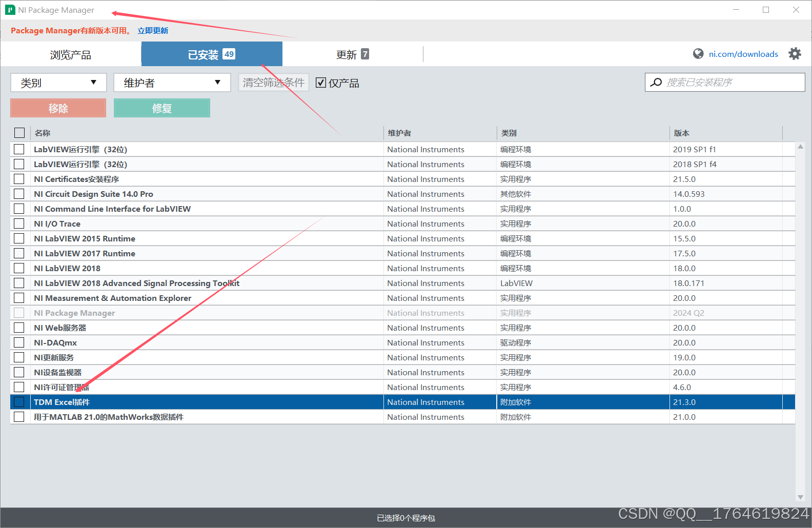Click the NI Package Manager title bar logo
This screenshot has height=528, width=812.
click(10, 10)
